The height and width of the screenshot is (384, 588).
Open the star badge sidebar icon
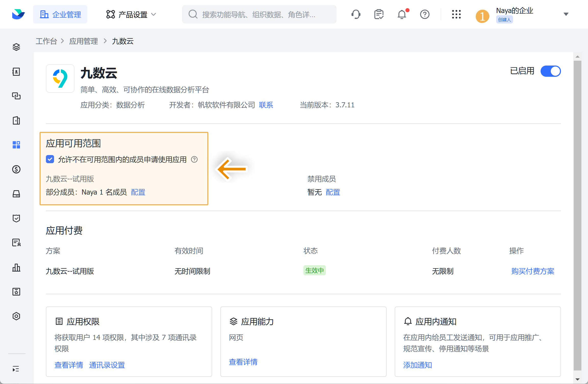(x=16, y=292)
